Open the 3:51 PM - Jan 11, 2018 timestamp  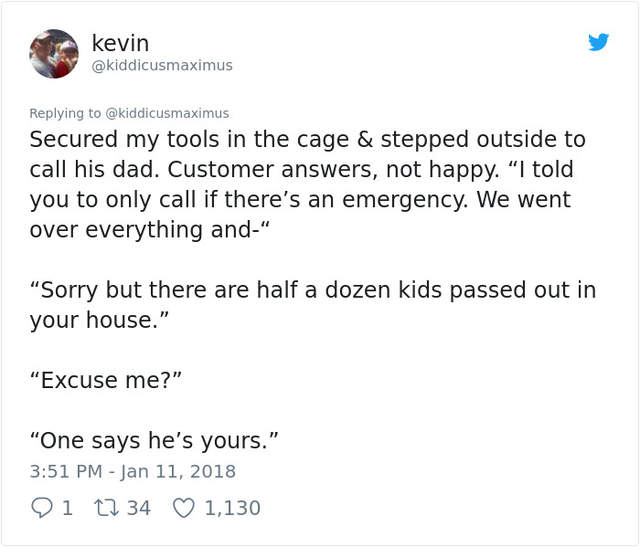(132, 470)
